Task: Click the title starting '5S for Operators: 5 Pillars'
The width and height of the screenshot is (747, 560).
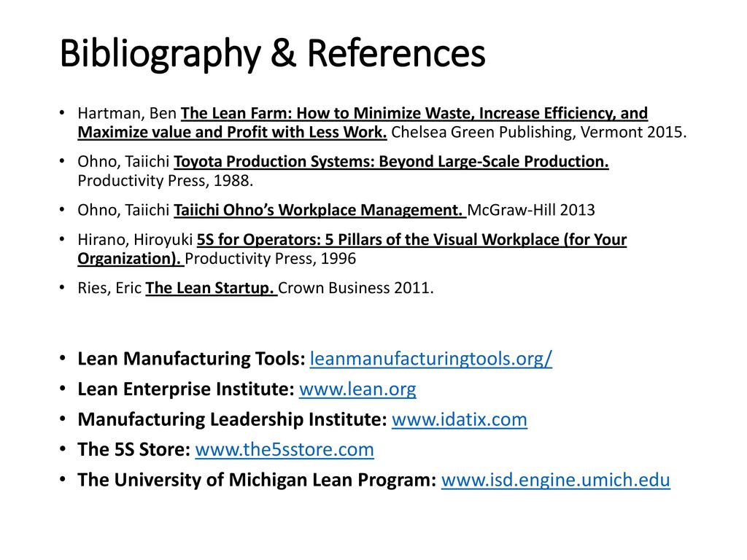Action: (352, 249)
